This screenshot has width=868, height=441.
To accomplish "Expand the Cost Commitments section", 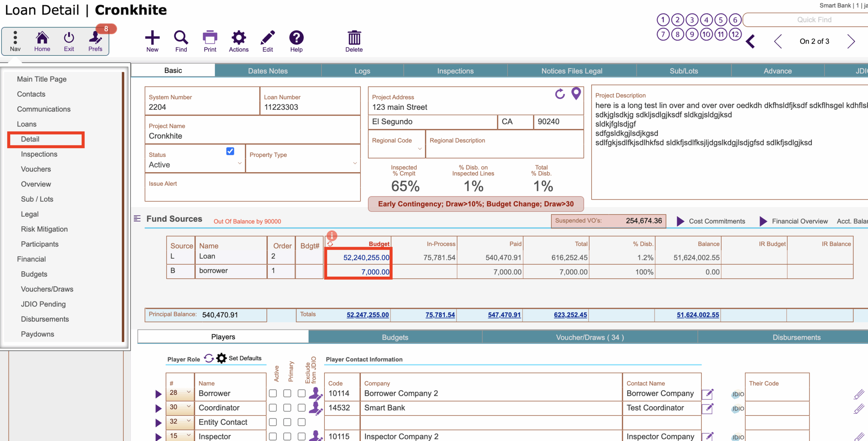I will [x=680, y=221].
